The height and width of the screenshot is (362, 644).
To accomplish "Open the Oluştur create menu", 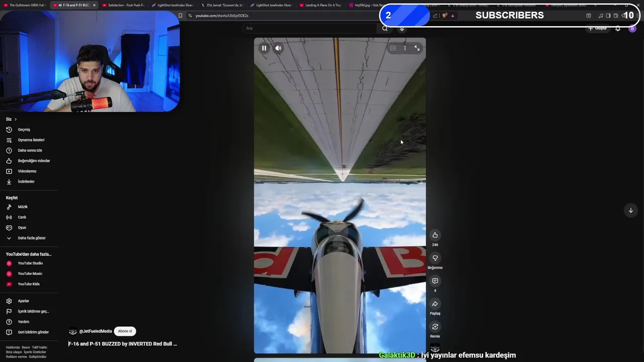I will (598, 28).
